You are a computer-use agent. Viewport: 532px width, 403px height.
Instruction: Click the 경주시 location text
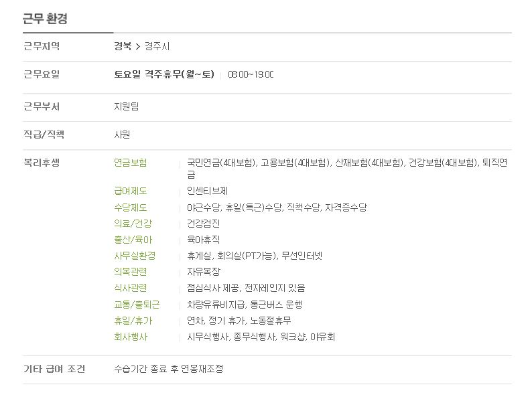coord(157,46)
